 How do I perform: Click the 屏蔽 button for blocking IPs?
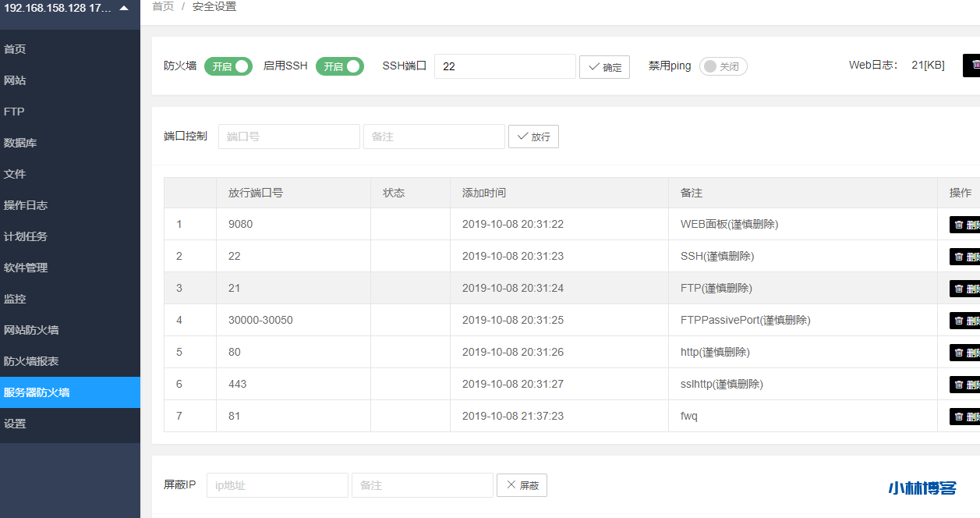coord(521,484)
